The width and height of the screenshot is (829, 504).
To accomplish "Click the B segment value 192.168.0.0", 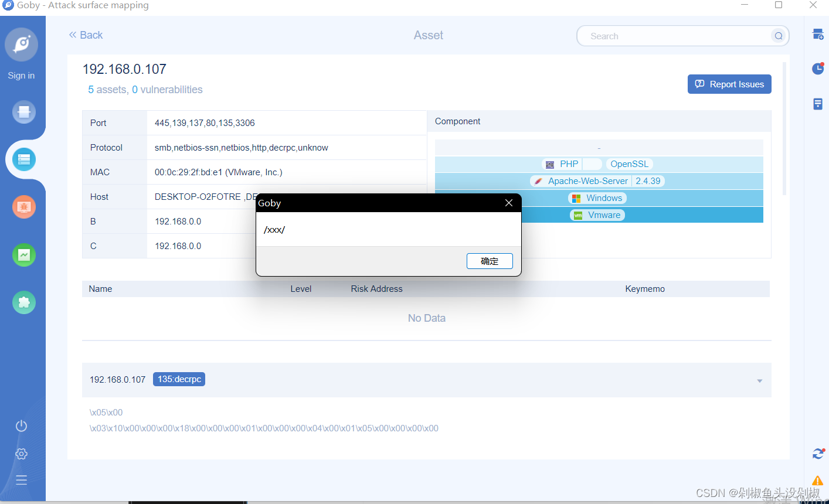I will (178, 222).
